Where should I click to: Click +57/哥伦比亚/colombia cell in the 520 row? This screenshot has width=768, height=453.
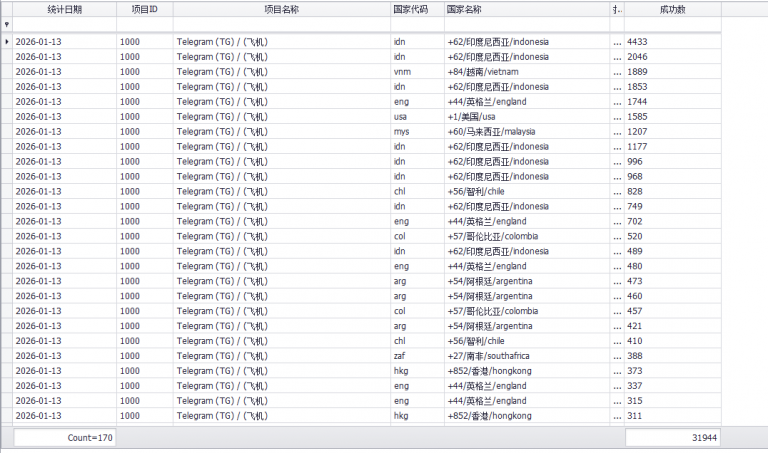(527, 236)
